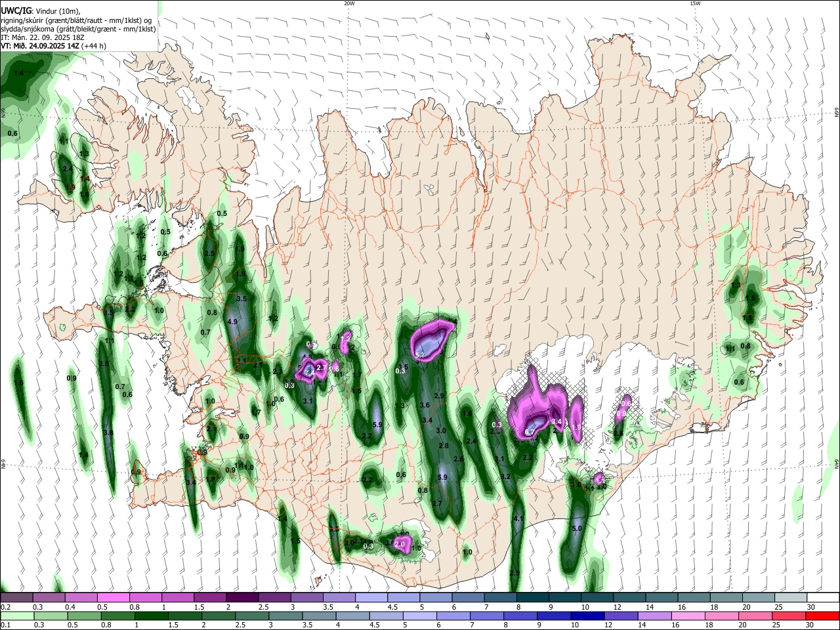Image resolution: width=840 pixels, height=630 pixels.
Task: Click the '4.9' precipitation value on the map
Action: pyautogui.click(x=232, y=322)
